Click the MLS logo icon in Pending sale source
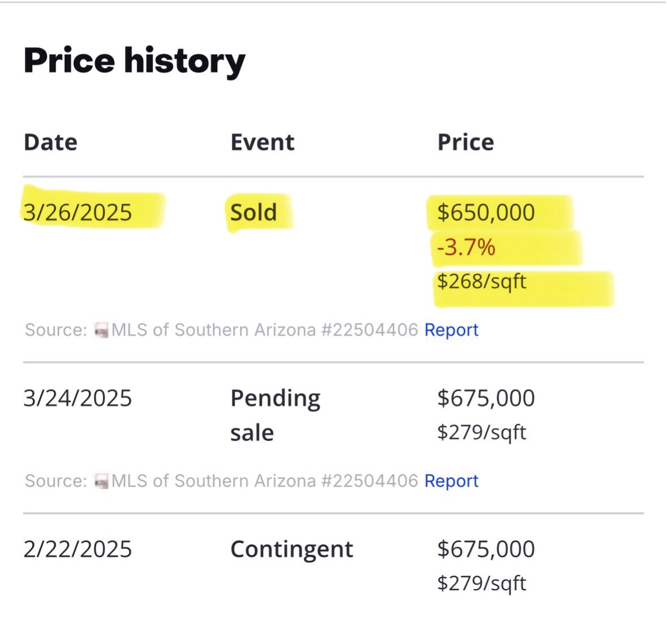Viewport: 667px width, 644px height. [x=102, y=482]
